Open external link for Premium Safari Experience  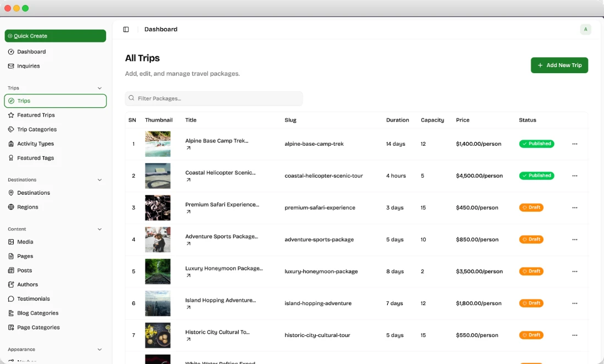point(188,212)
